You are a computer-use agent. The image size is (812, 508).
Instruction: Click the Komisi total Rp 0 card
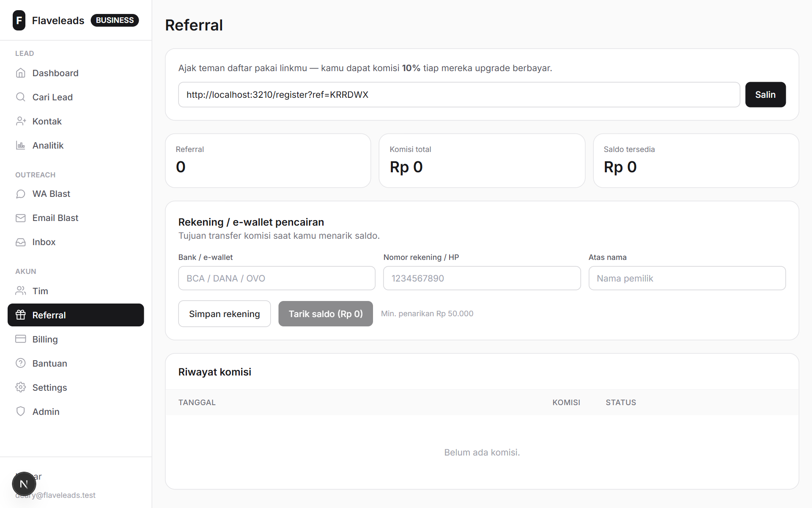[x=482, y=161]
